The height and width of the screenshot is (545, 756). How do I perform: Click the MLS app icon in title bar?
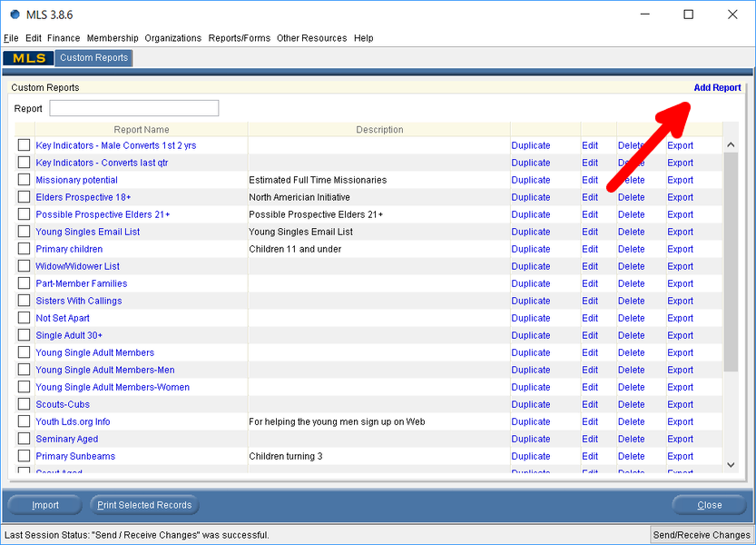point(15,15)
